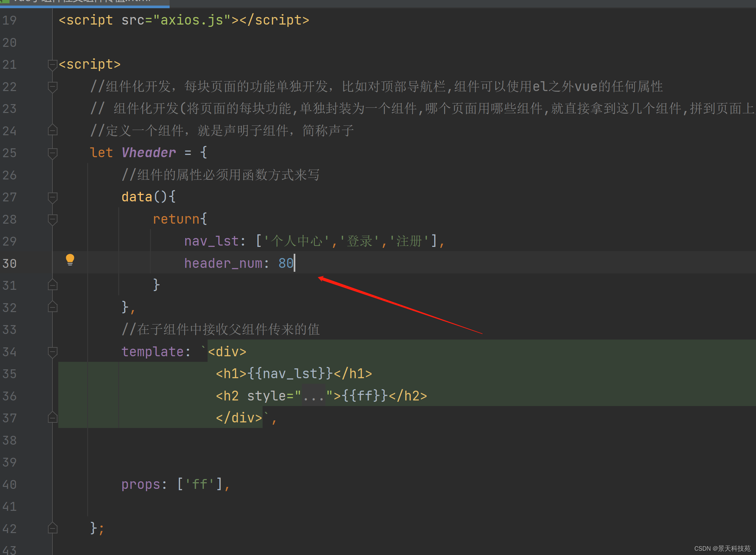Collapse data() function fold on line 27
Image resolution: width=756 pixels, height=555 pixels.
52,197
